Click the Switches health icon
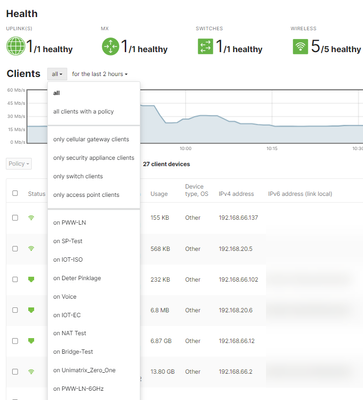Image resolution: width=363 pixels, height=400 pixels. (x=205, y=46)
